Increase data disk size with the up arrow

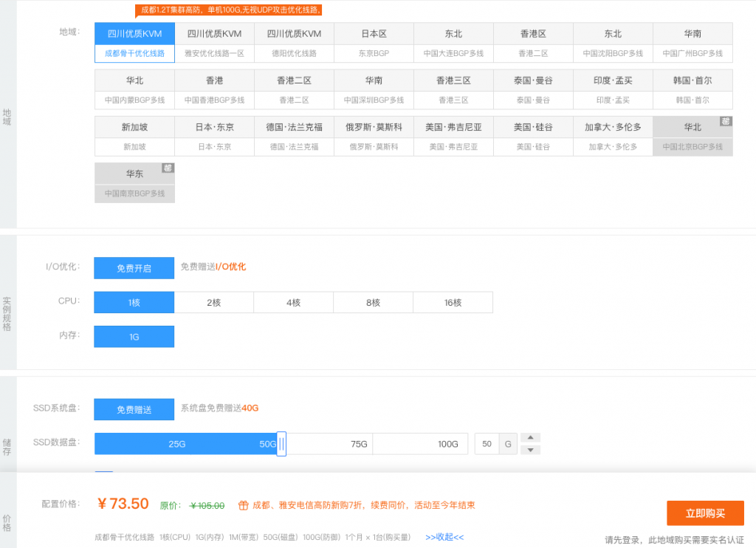pyautogui.click(x=530, y=437)
